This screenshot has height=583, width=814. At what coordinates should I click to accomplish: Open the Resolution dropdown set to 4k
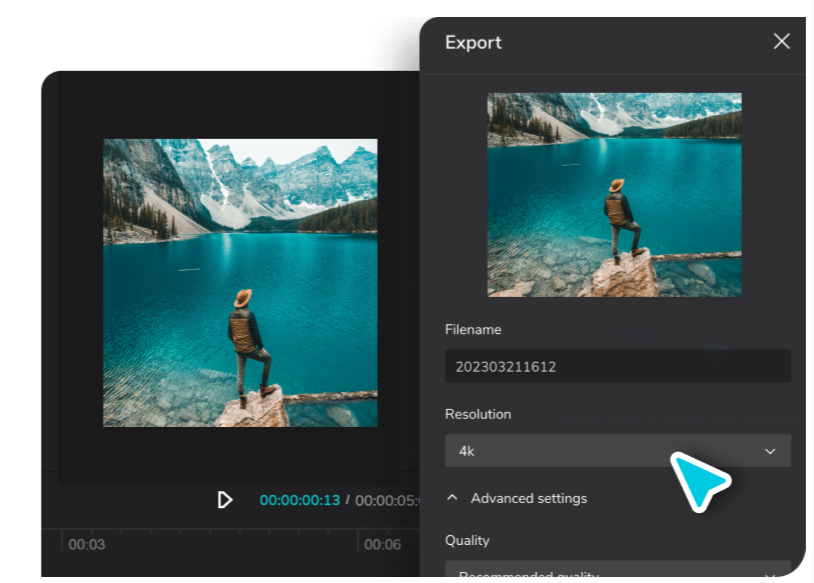pos(600,451)
